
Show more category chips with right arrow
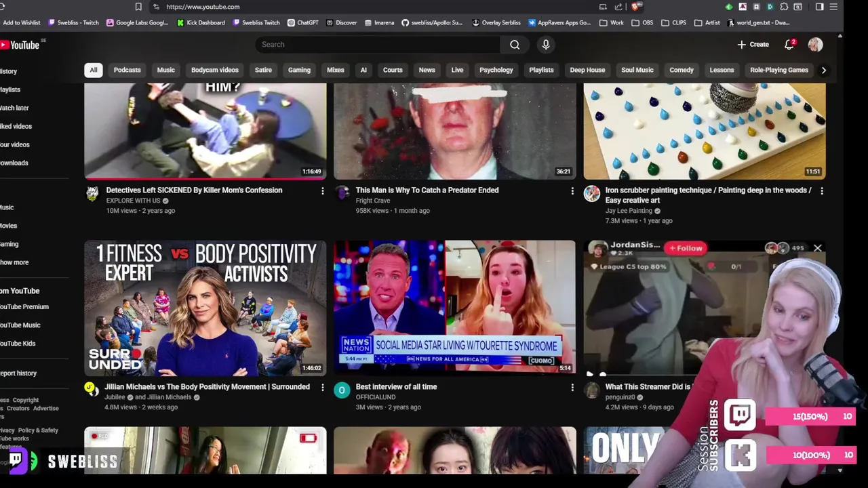click(x=824, y=70)
